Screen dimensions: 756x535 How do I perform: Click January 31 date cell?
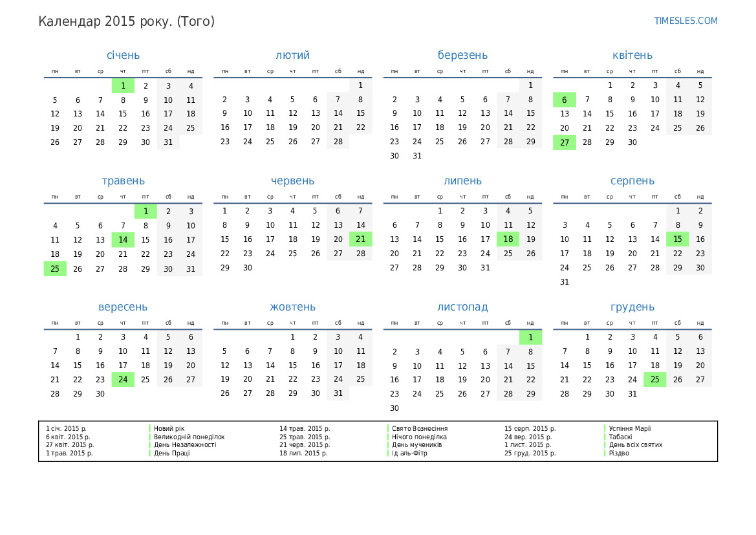pyautogui.click(x=167, y=142)
